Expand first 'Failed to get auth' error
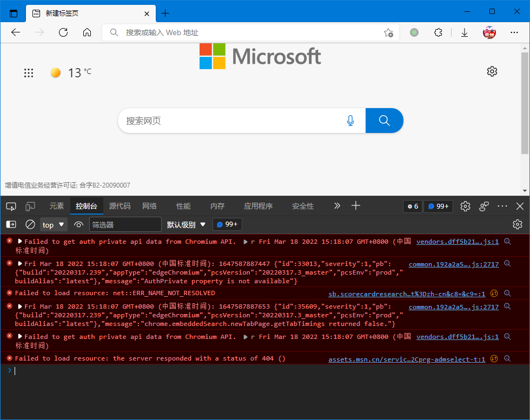The width and height of the screenshot is (530, 420). [x=20, y=241]
